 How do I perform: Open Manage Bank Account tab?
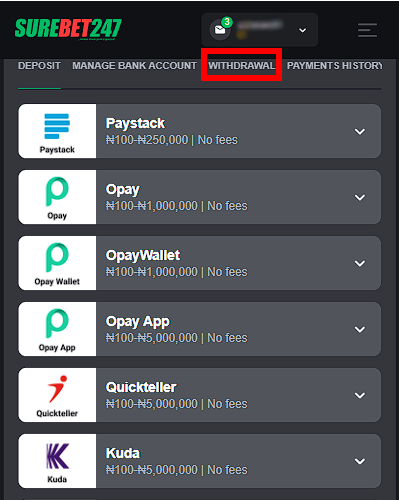coord(134,66)
